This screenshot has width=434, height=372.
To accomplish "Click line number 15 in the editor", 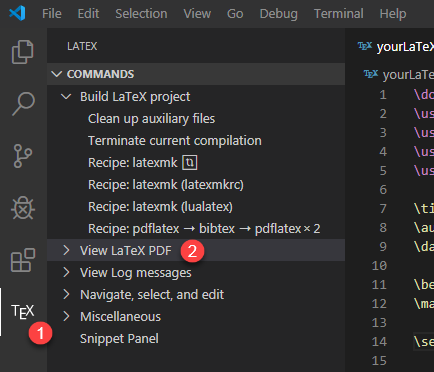I will 379,360.
